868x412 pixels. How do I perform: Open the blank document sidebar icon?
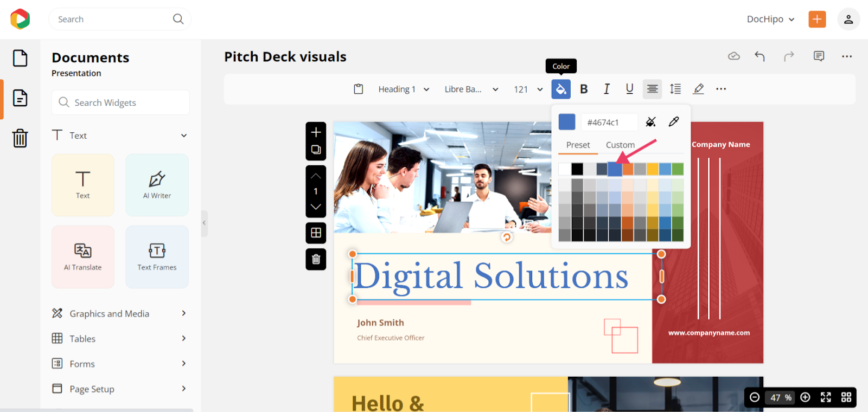click(x=20, y=58)
